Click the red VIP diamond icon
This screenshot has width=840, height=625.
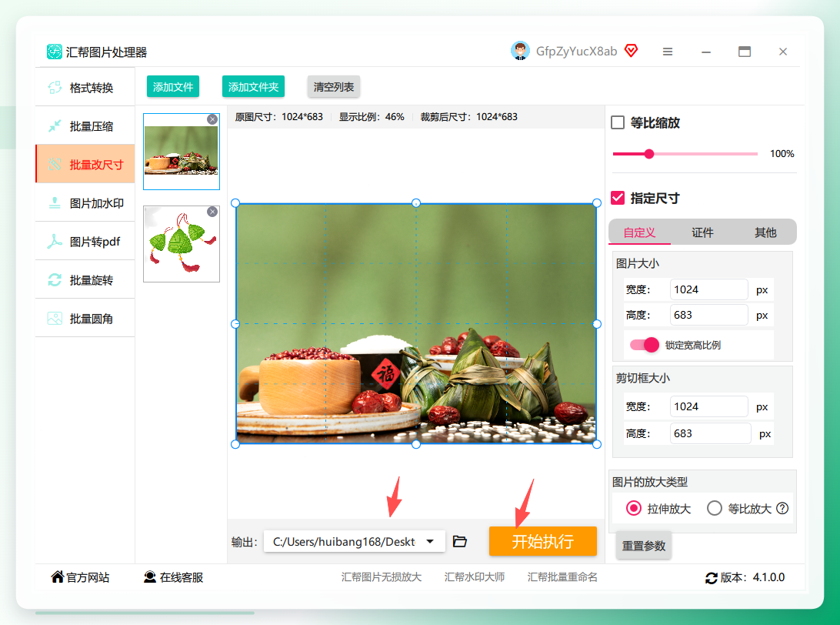632,51
